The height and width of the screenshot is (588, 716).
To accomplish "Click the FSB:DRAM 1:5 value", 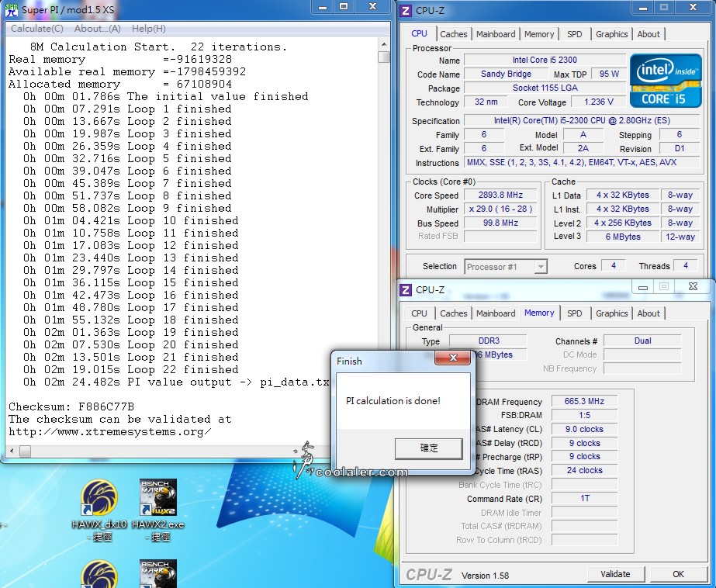I will point(584,415).
